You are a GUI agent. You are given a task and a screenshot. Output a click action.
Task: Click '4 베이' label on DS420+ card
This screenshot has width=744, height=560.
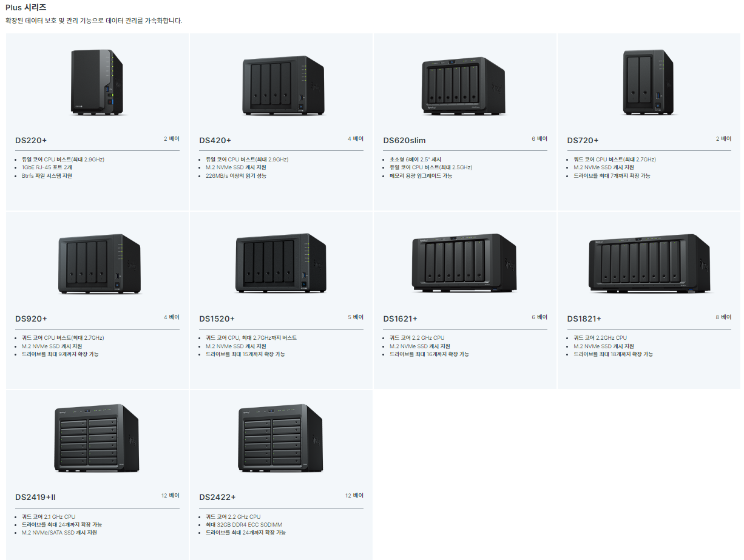(356, 139)
